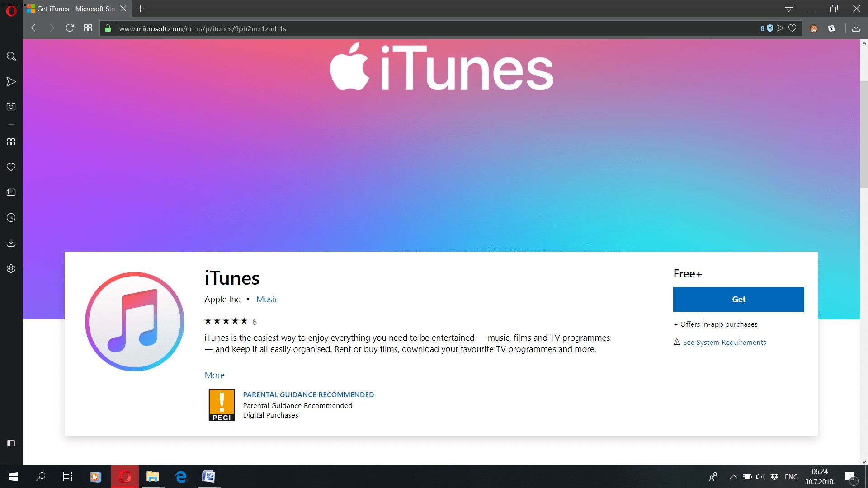Open the start page from the toolbar grid icon
The height and width of the screenshot is (488, 868).
(88, 28)
